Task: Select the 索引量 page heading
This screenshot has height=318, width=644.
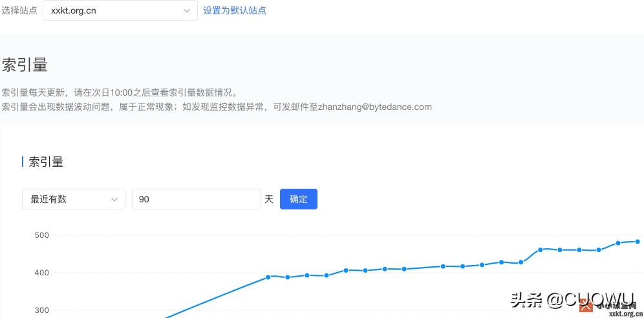Action: click(25, 65)
